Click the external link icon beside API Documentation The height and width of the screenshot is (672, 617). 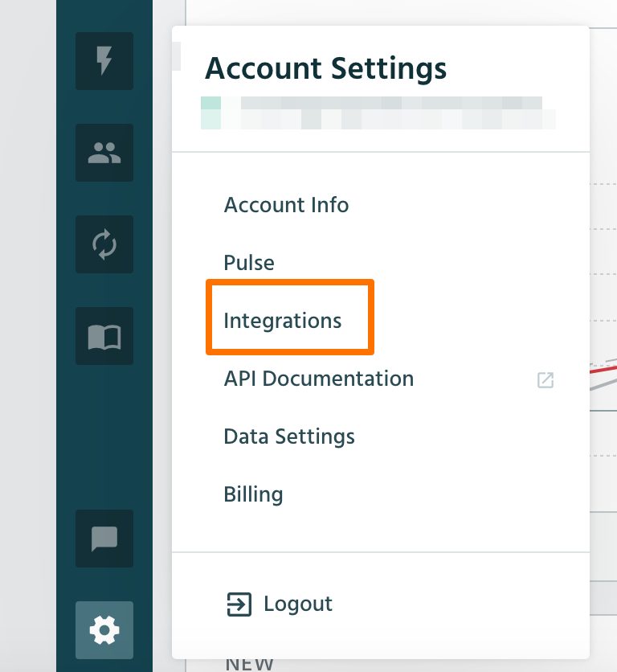545,379
